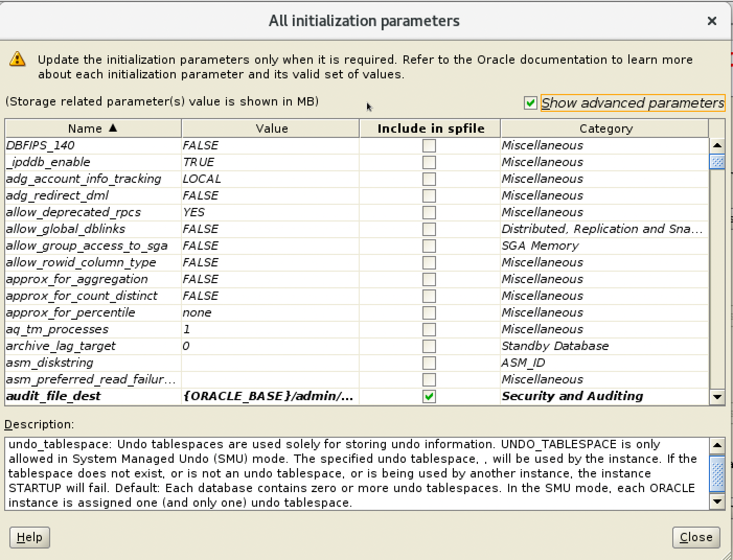This screenshot has width=733, height=560.
Task: Click ASM_ID category cell
Action: click(x=604, y=363)
